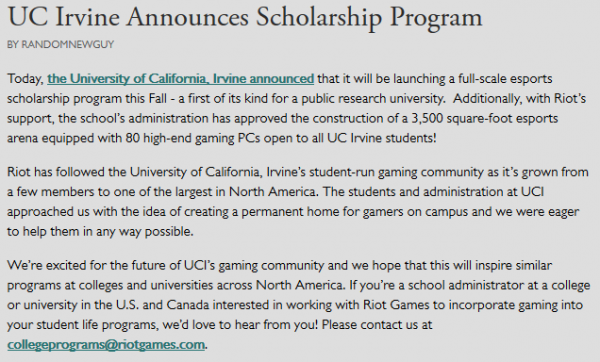Image resolution: width=600 pixels, height=362 pixels.
Task: Click the phrase student life programs
Action: (x=95, y=325)
